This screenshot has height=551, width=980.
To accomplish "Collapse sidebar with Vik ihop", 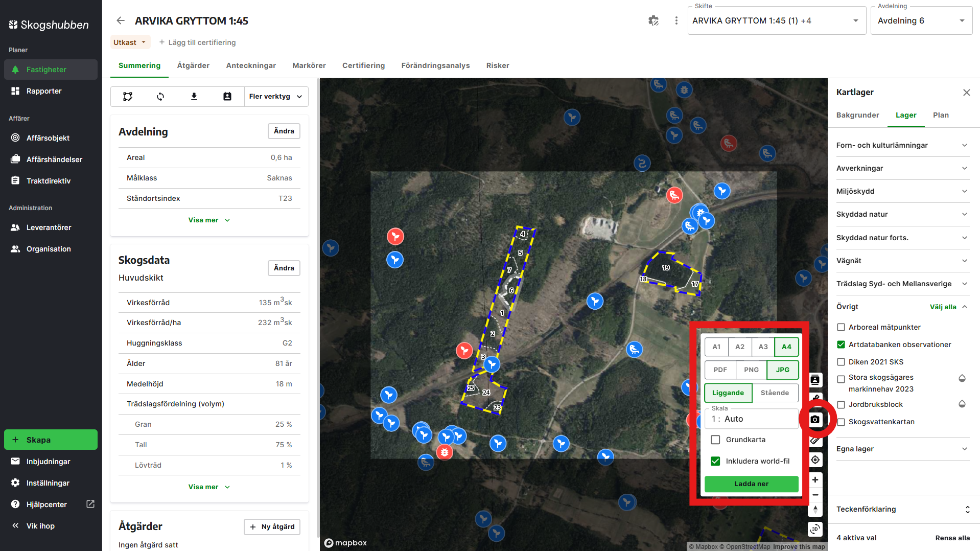I will (51, 526).
